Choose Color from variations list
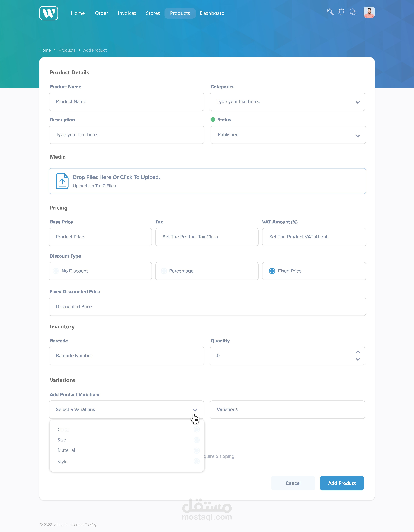Screen dimensions: 414x532 click(x=63, y=430)
